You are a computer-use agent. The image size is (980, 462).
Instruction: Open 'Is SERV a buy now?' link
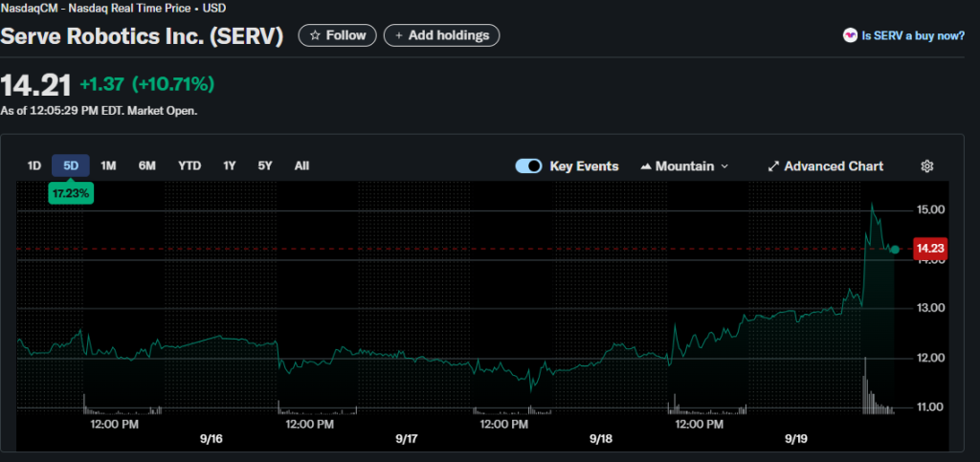(913, 35)
